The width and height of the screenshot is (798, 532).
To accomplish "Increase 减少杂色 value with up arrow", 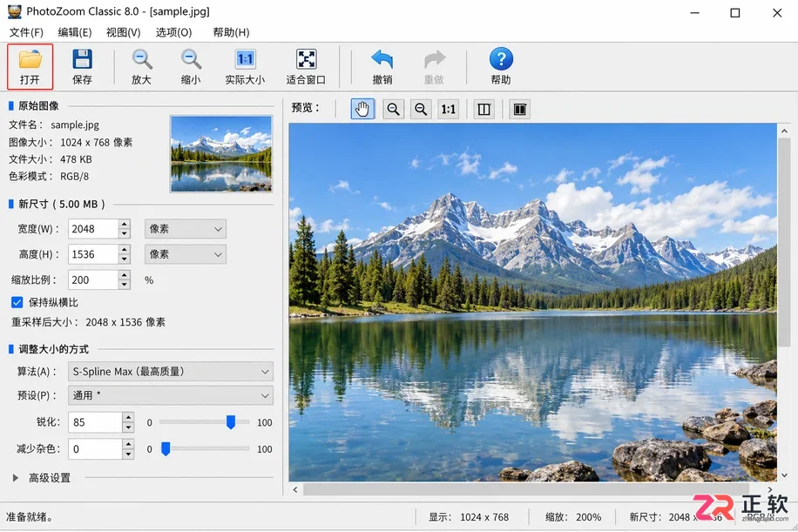I will (128, 444).
